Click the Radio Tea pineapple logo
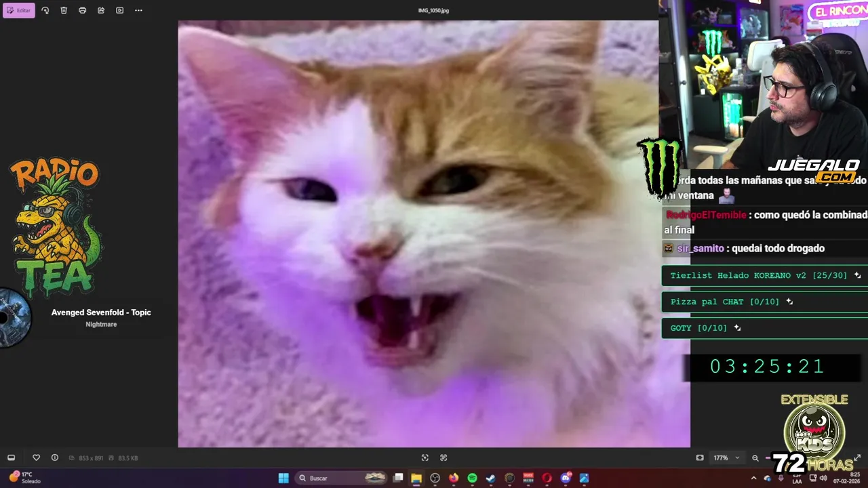Viewport: 868px width, 488px height. tap(56, 227)
